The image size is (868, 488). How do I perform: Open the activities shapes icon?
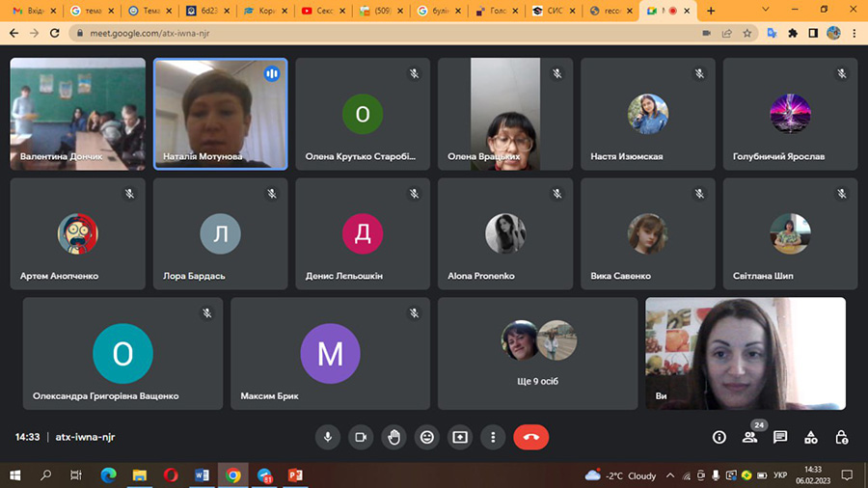[x=811, y=437]
